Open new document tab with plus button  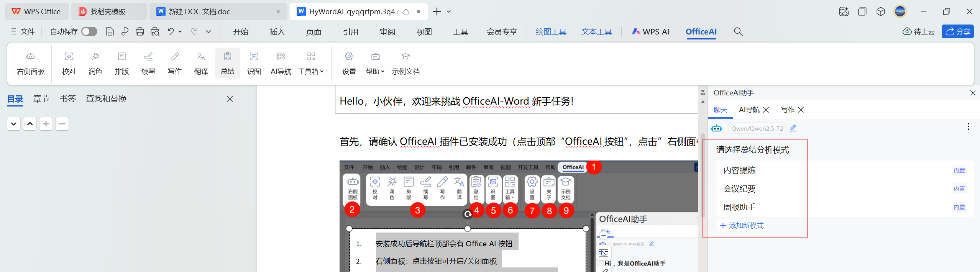click(x=437, y=12)
